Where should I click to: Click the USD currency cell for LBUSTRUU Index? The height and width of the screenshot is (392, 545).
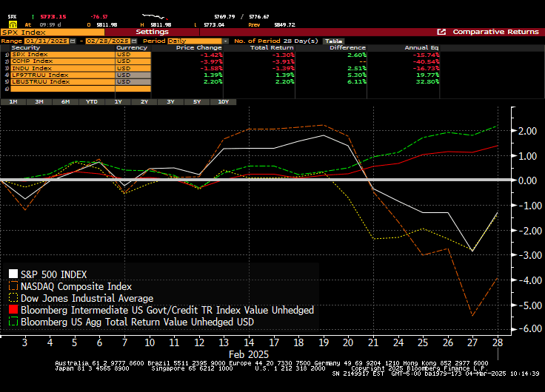click(133, 82)
